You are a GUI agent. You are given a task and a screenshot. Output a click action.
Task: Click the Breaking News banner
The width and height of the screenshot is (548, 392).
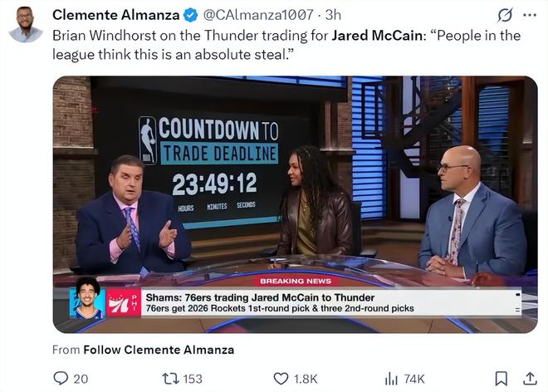pos(296,282)
